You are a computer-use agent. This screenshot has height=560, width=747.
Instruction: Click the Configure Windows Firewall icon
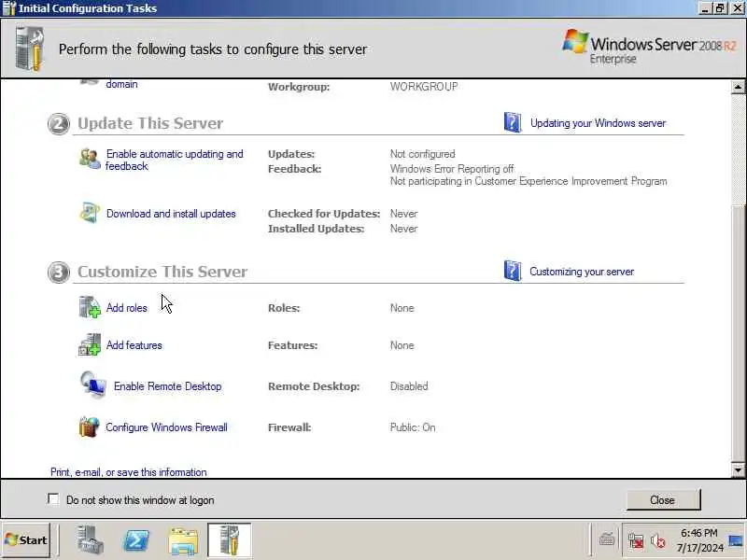pyautogui.click(x=89, y=427)
